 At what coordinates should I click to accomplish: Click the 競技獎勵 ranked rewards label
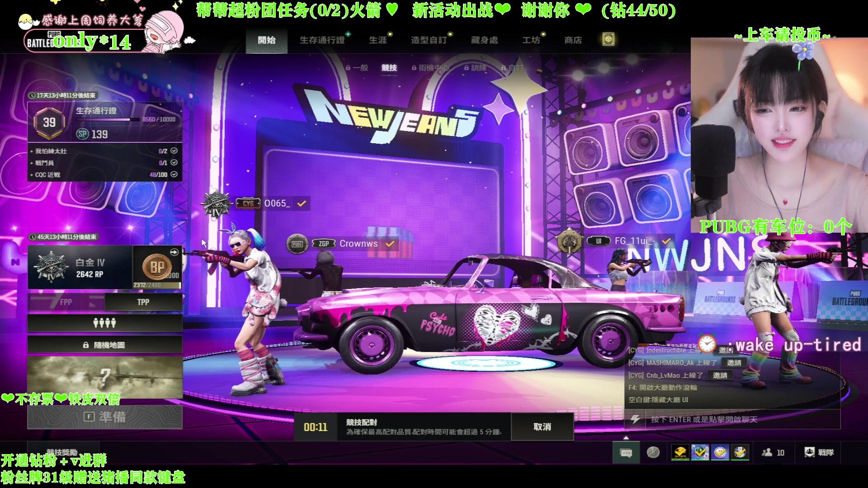tap(61, 452)
